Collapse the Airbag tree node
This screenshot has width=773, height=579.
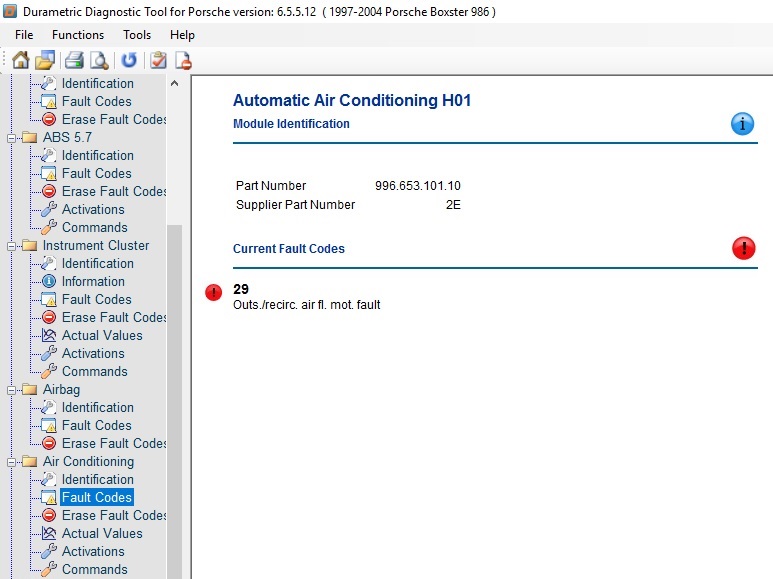11,390
